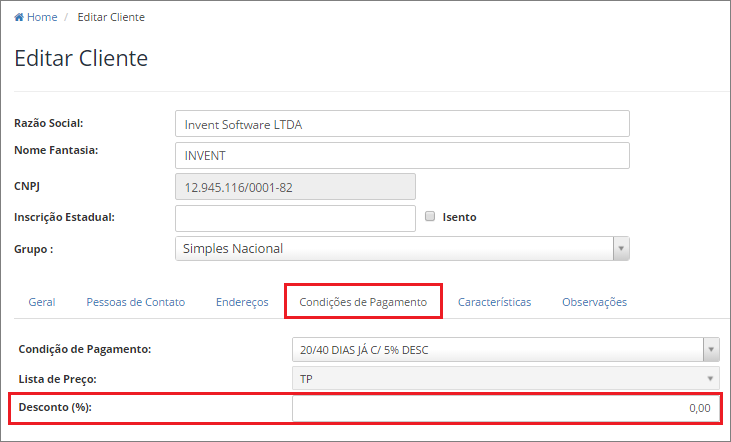731x442 pixels.
Task: Click the CNPJ field
Action: [x=295, y=187]
